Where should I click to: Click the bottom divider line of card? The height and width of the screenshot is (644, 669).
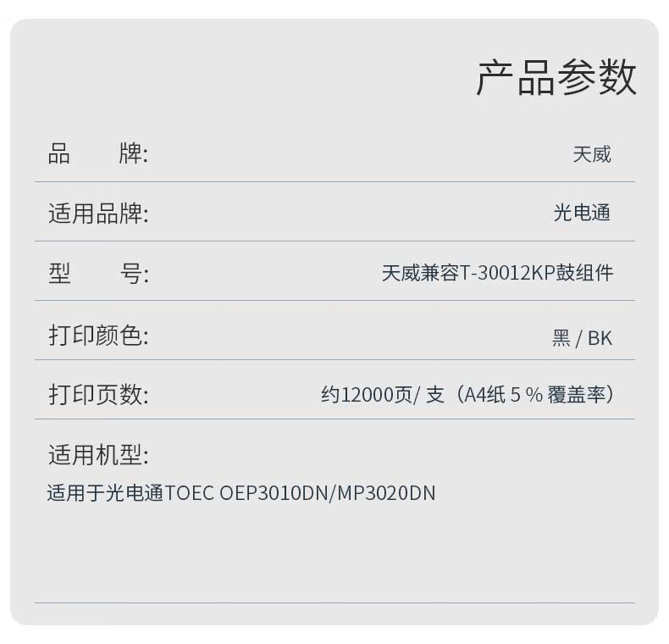[334, 602]
